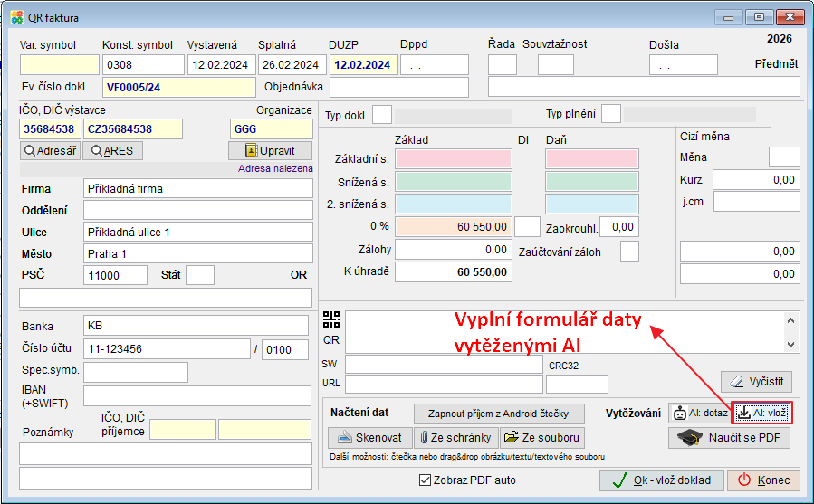Click the Zaúčtování záloh box
Screen dimensions: 814x504
pyautogui.click(x=629, y=252)
